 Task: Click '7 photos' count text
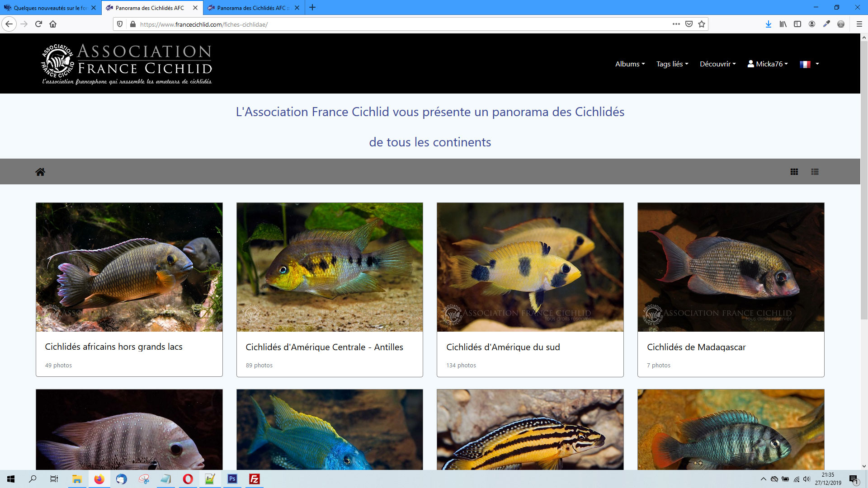(x=659, y=365)
